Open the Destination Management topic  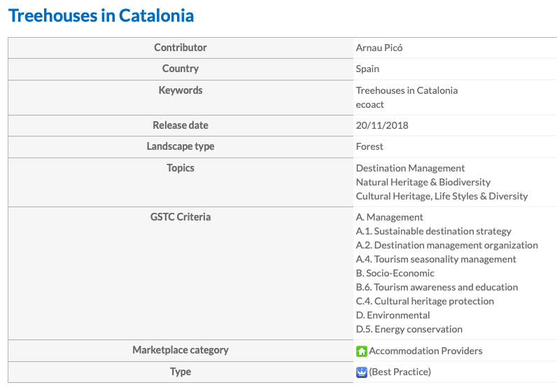click(410, 168)
